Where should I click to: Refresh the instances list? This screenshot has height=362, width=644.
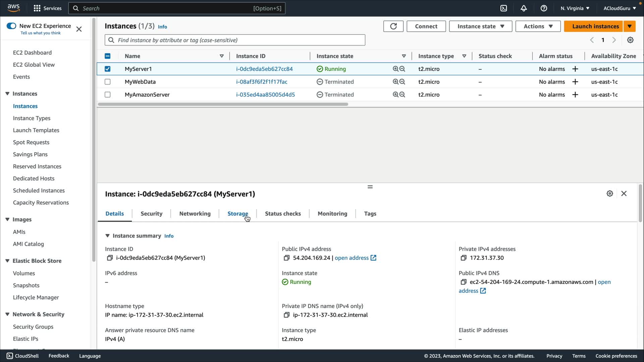[393, 26]
